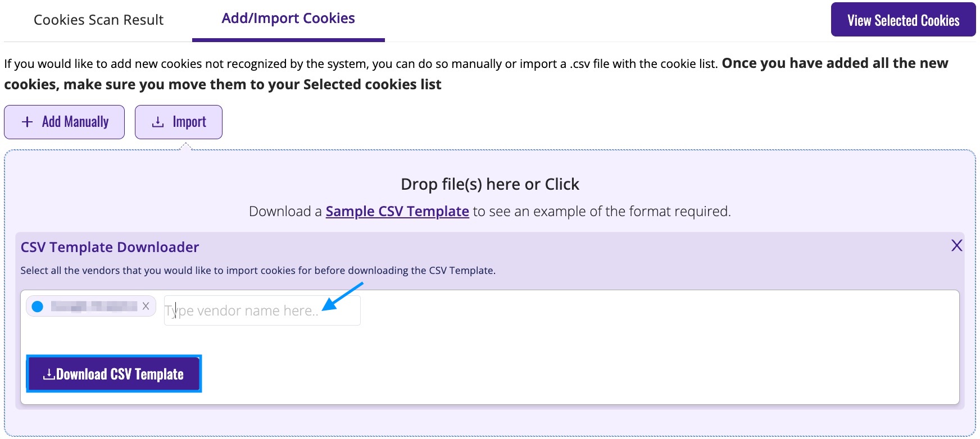Click the import tray icon beside Import
This screenshot has height=439, width=980.
[158, 122]
